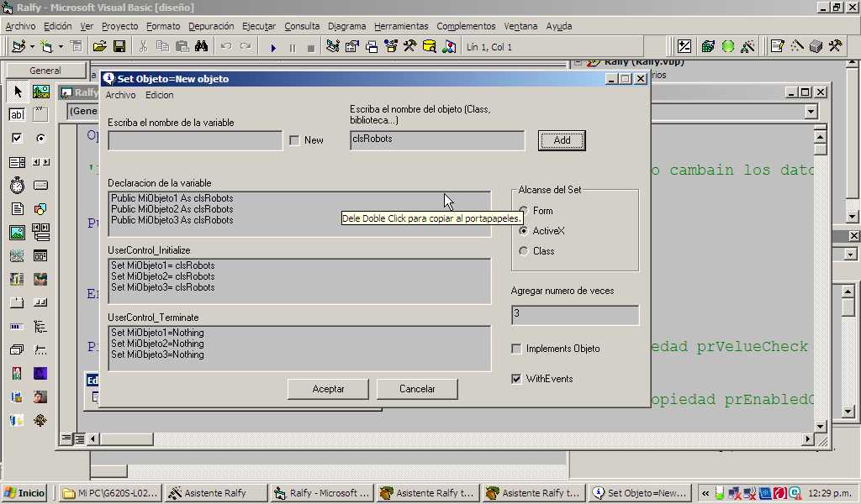Click the object name field containing clsRobots
Image resolution: width=861 pixels, height=504 pixels.
pos(437,140)
